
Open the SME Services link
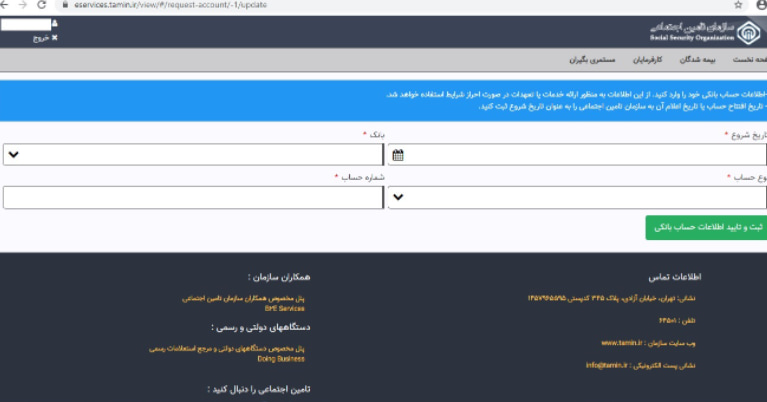click(x=284, y=308)
